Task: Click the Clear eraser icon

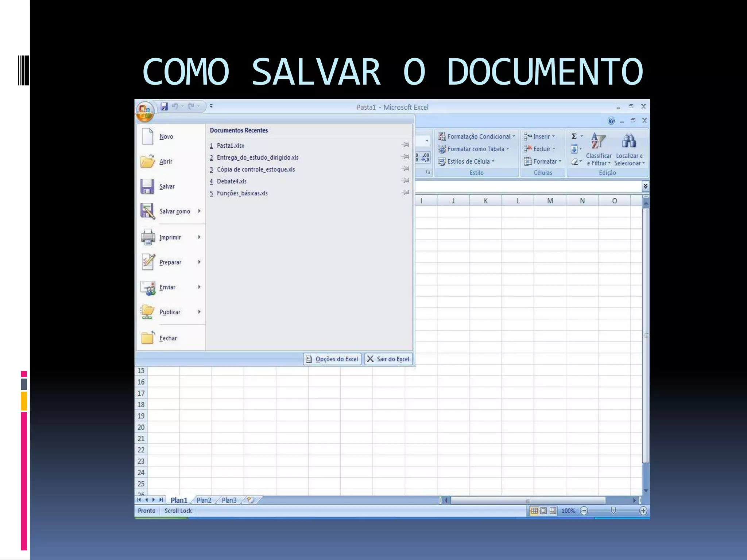Action: [x=574, y=162]
